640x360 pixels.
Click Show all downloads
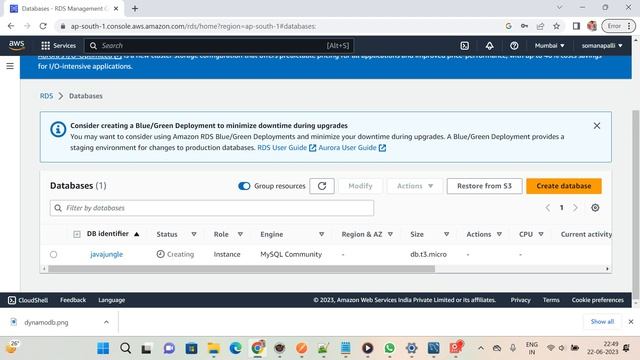click(x=602, y=322)
